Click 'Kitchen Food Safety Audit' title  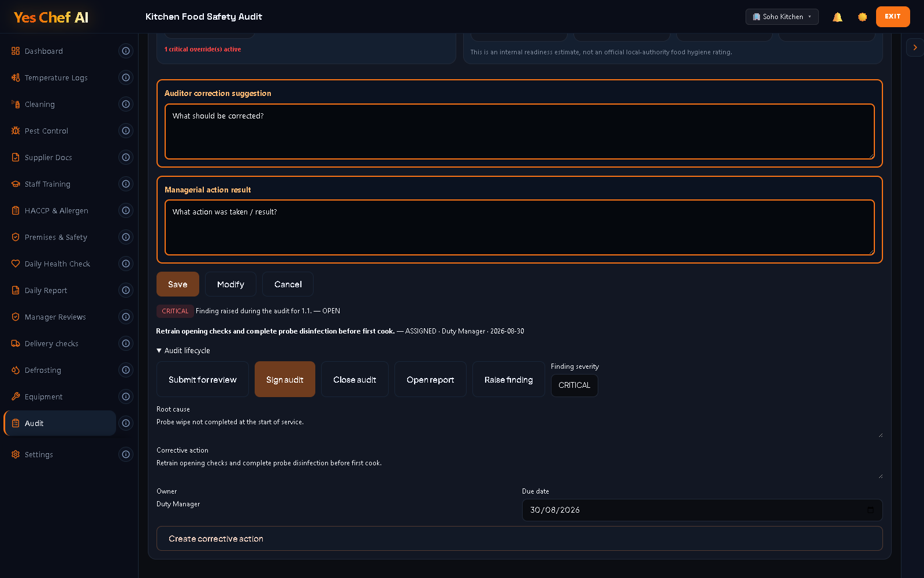pos(204,17)
